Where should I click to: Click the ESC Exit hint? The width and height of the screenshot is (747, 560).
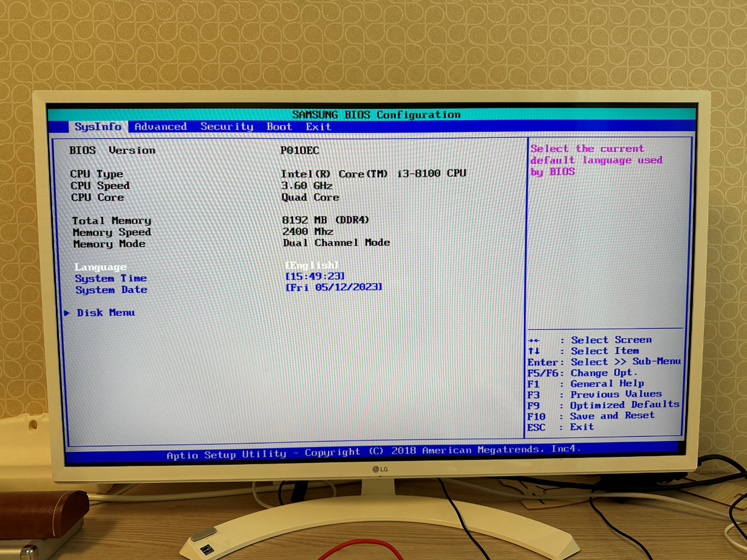click(561, 427)
